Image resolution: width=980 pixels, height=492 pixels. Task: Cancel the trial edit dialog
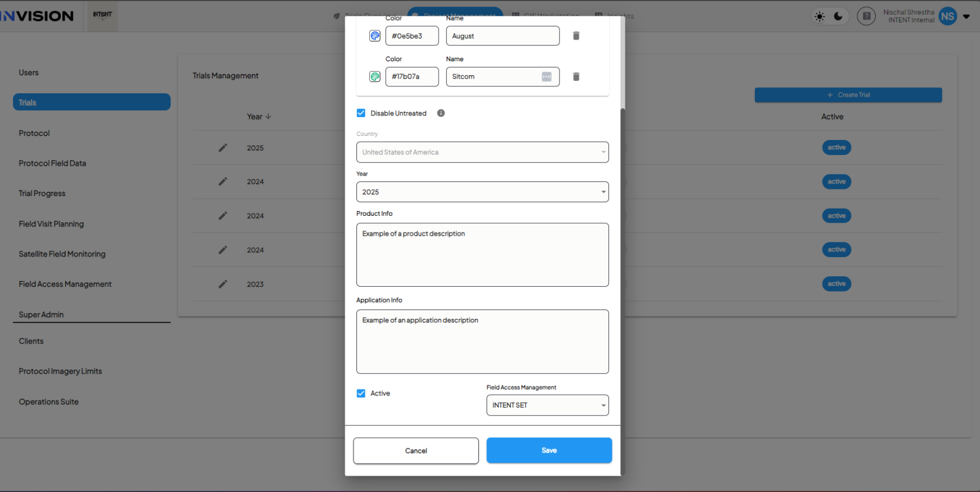tap(416, 451)
